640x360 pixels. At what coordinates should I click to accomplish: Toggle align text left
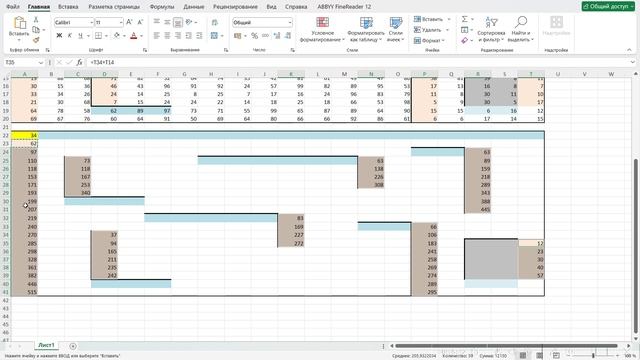(157, 36)
